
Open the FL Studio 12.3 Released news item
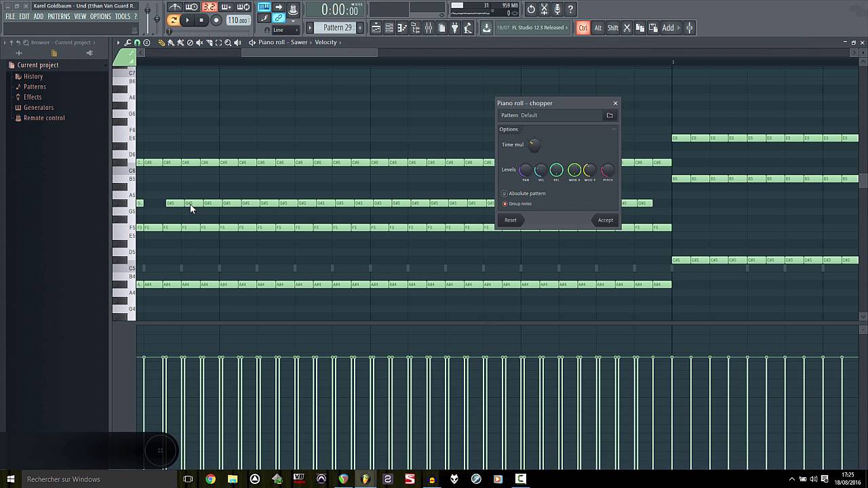(x=532, y=28)
